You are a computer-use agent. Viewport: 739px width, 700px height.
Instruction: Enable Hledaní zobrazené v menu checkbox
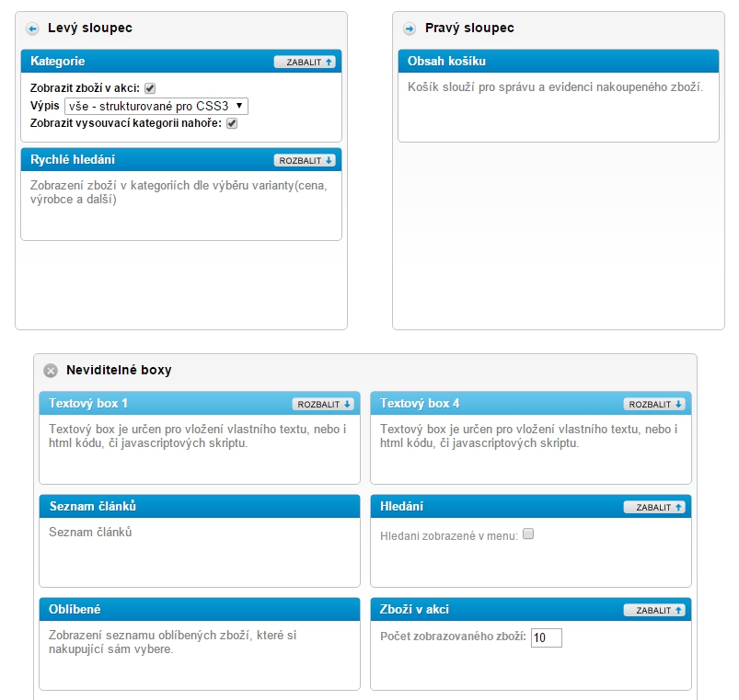pos(528,534)
